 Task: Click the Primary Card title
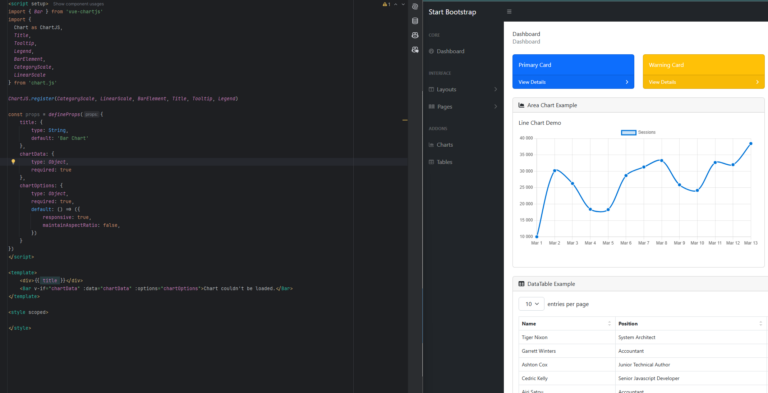coord(535,65)
